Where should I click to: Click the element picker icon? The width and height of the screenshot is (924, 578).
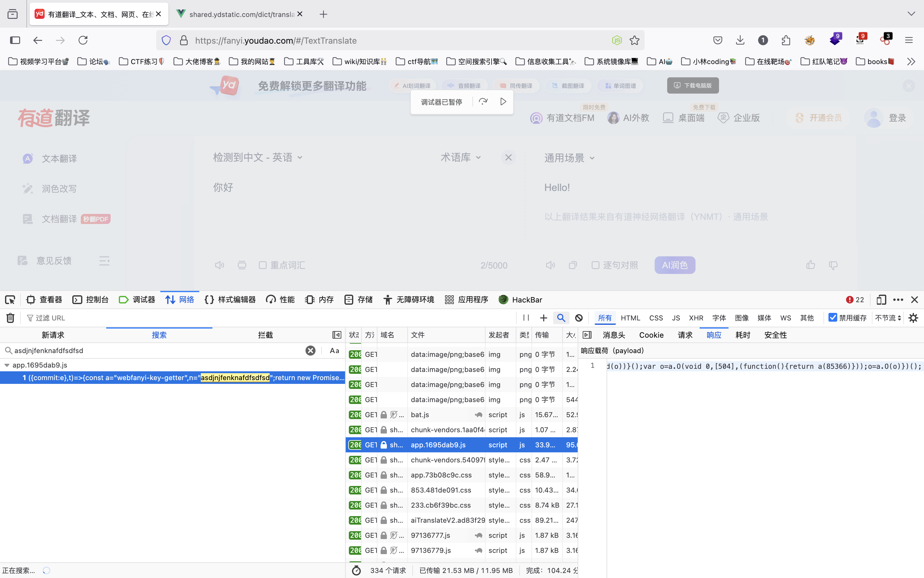click(10, 300)
